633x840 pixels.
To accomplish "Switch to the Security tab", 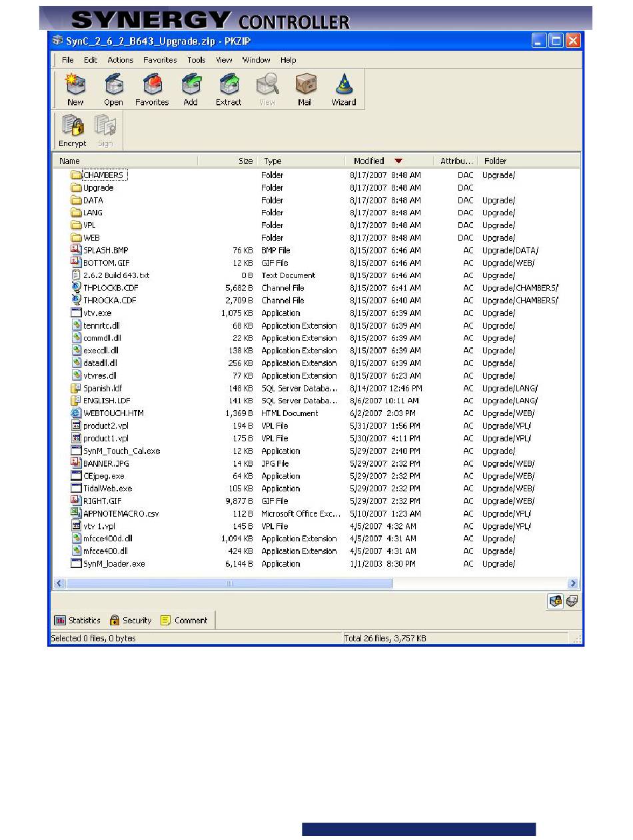I will click(x=131, y=621).
